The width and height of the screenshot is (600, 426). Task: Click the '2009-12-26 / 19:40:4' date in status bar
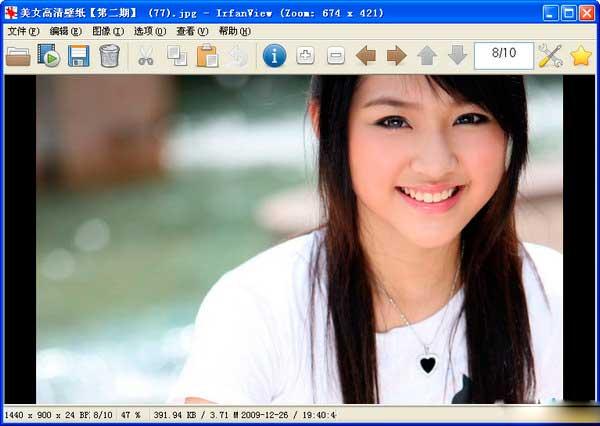click(x=289, y=415)
